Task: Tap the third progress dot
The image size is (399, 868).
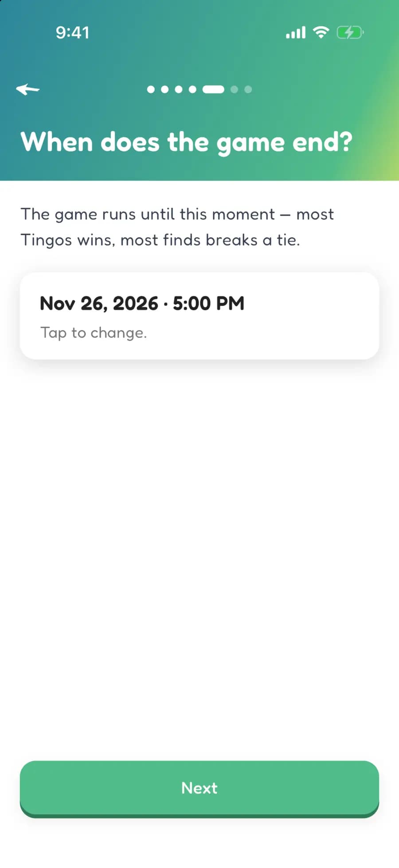Action: pyautogui.click(x=179, y=89)
